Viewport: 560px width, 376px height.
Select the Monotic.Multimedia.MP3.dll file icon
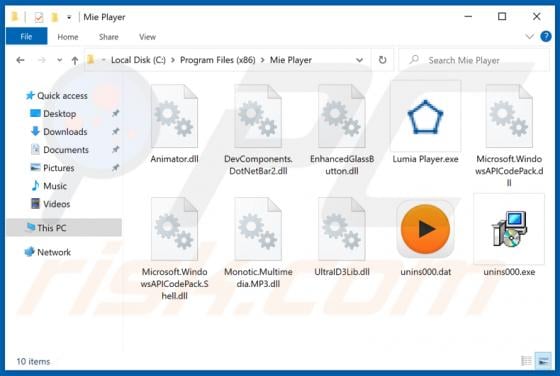[x=258, y=229]
